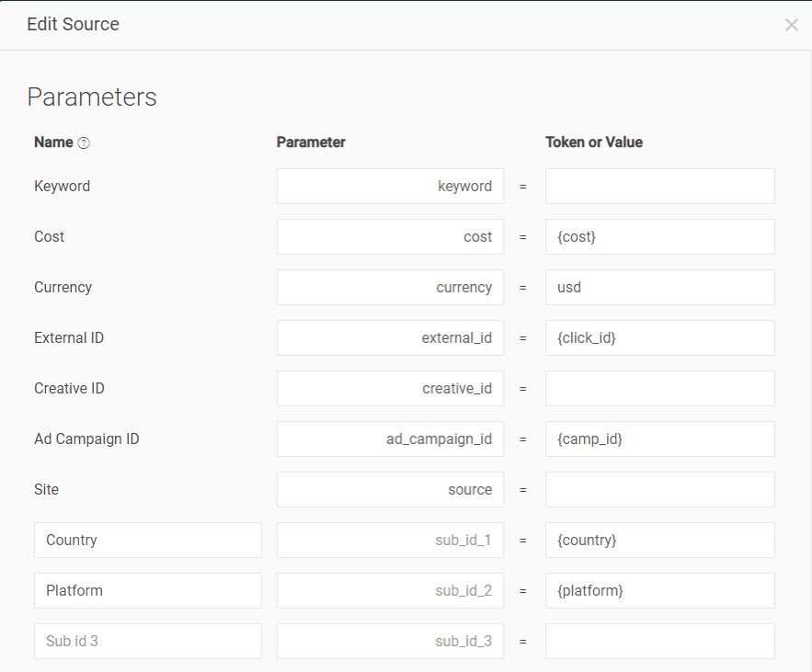Viewport: 812px width, 672px height.
Task: Edit the {camp_id} token field
Action: click(x=659, y=439)
